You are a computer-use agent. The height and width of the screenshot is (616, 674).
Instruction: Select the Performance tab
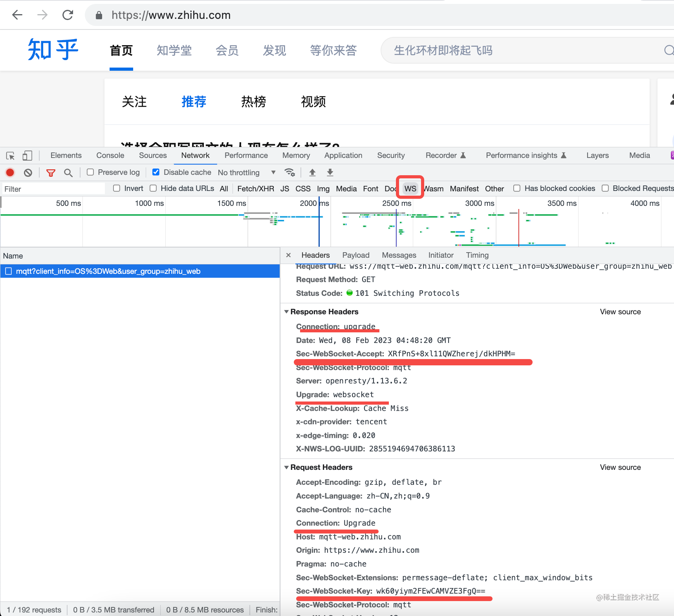(246, 156)
